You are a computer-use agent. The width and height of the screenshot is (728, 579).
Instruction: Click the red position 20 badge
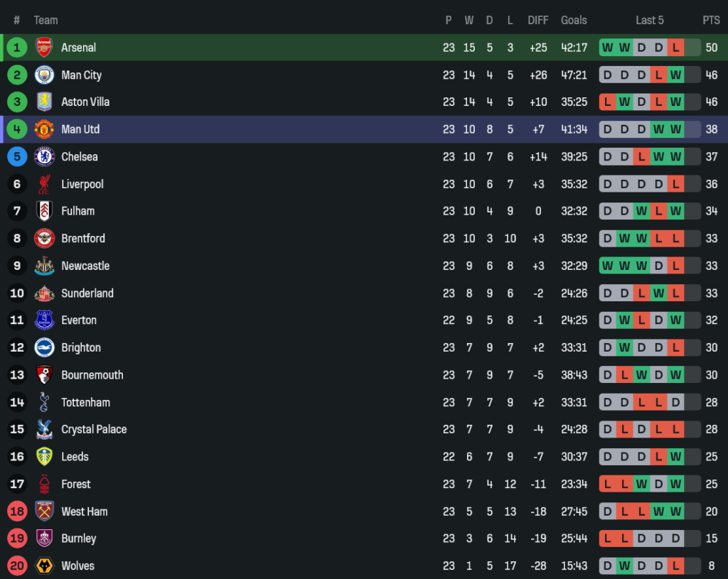[17, 566]
